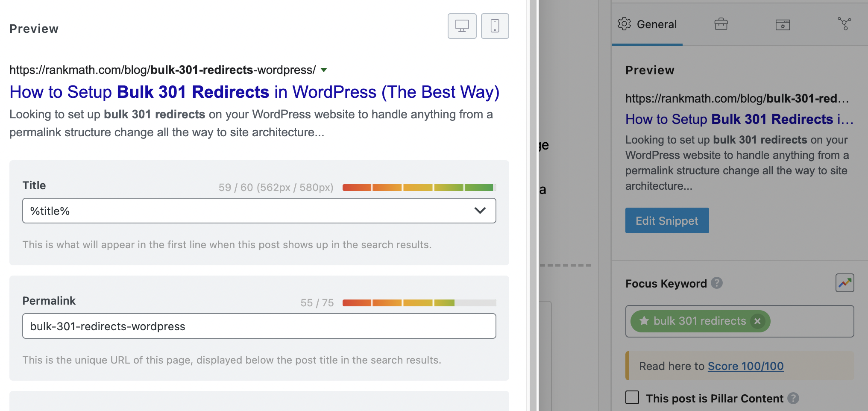Click the sidebar snippet description text
Image resolution: width=868 pixels, height=411 pixels.
click(x=737, y=163)
